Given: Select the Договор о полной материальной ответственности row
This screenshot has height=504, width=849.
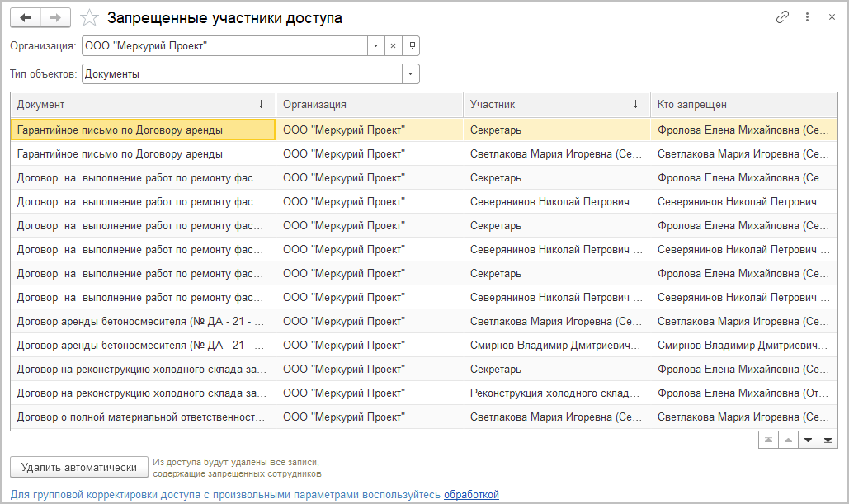Looking at the screenshot, I should click(x=141, y=417).
